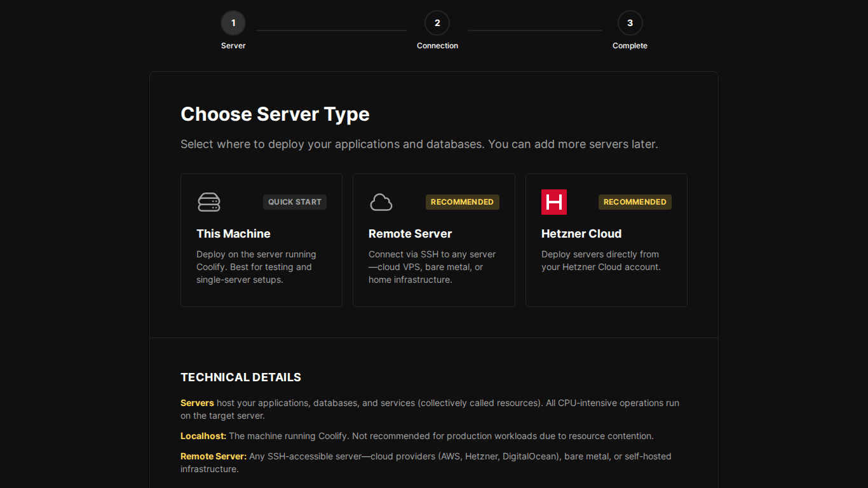Click the server rack icon for This Machine

pyautogui.click(x=208, y=201)
